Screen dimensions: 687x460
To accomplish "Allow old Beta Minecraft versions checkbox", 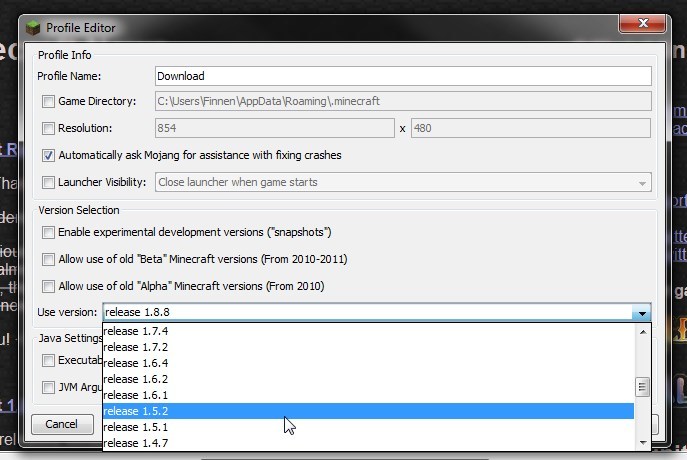I will pos(48,259).
